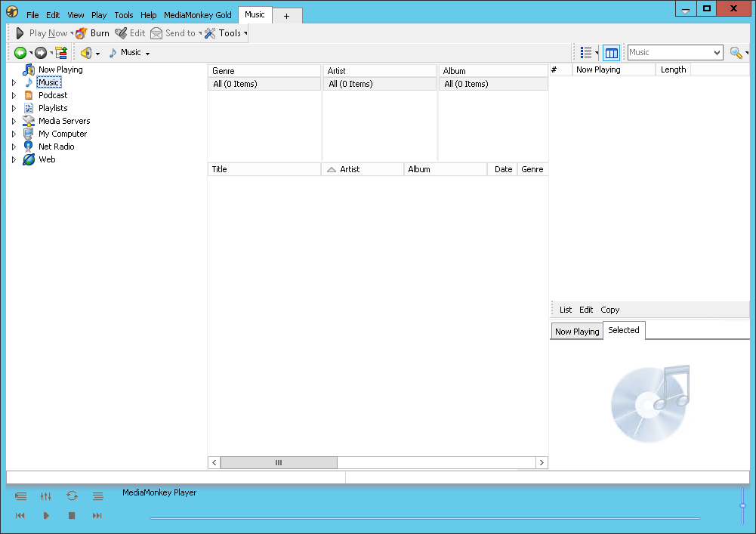Image resolution: width=756 pixels, height=534 pixels.
Task: Open the File menu
Action: point(32,15)
